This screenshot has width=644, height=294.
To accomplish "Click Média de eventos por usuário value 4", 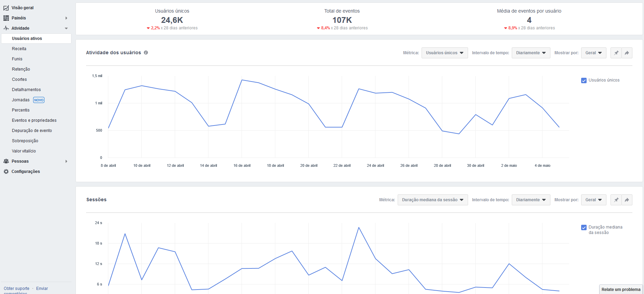I will (x=529, y=20).
